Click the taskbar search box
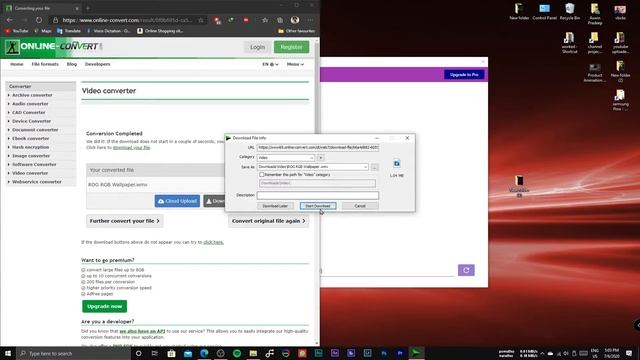Screen dimensions: 640x360 click(73, 353)
